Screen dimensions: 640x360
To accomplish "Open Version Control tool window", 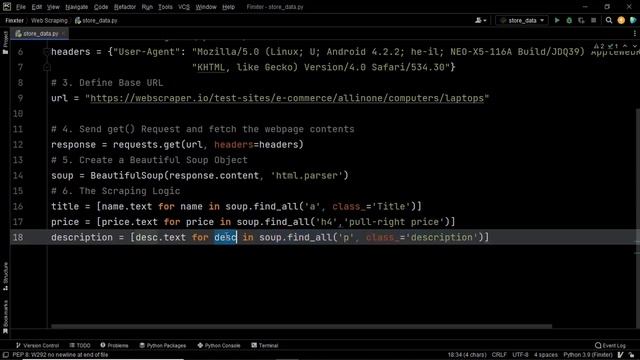I will 38,345.
